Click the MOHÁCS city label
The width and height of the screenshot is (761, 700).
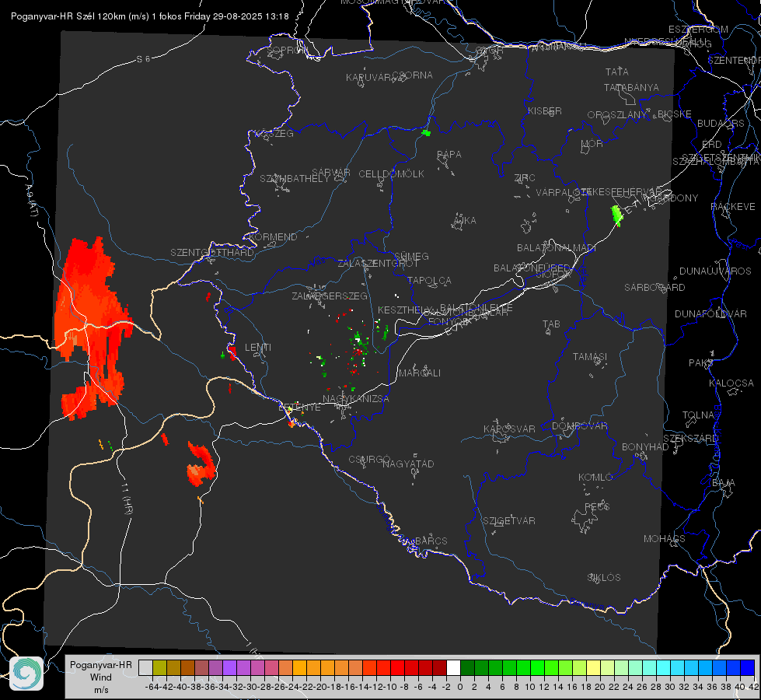tap(665, 539)
